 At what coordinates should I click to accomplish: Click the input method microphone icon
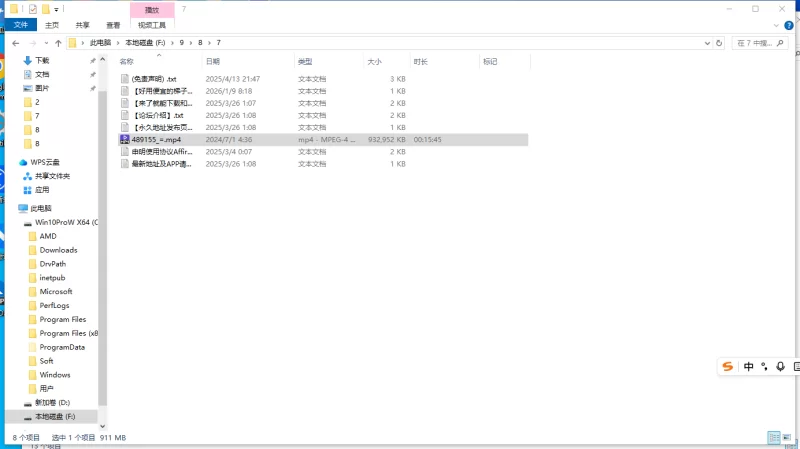tap(780, 367)
